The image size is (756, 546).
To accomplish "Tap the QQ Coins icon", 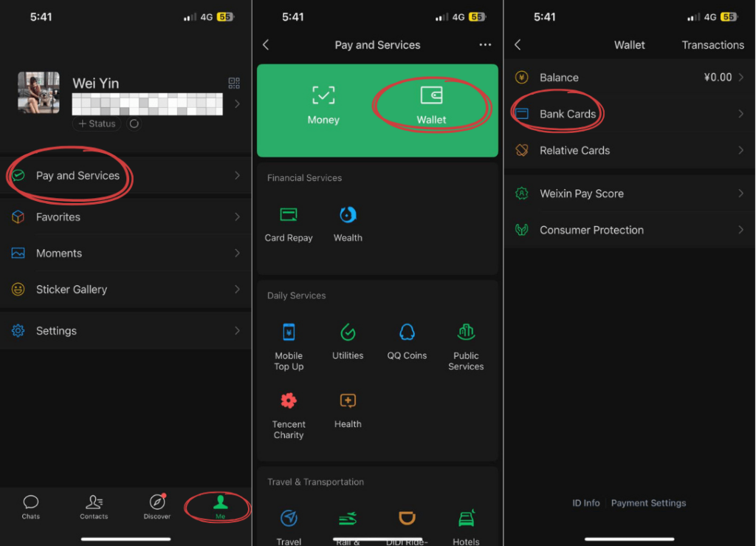I will [x=407, y=332].
